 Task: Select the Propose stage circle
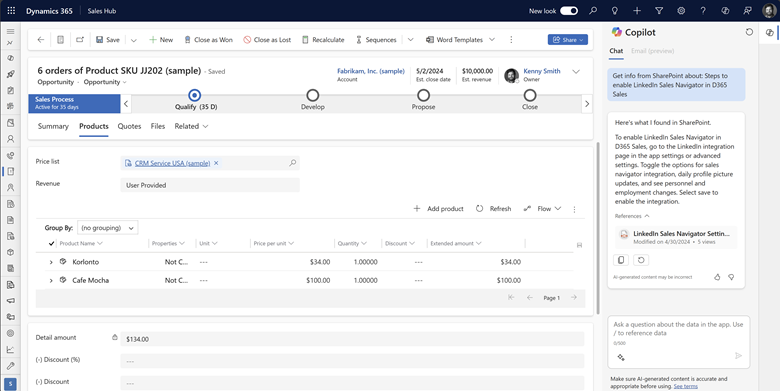coord(423,95)
